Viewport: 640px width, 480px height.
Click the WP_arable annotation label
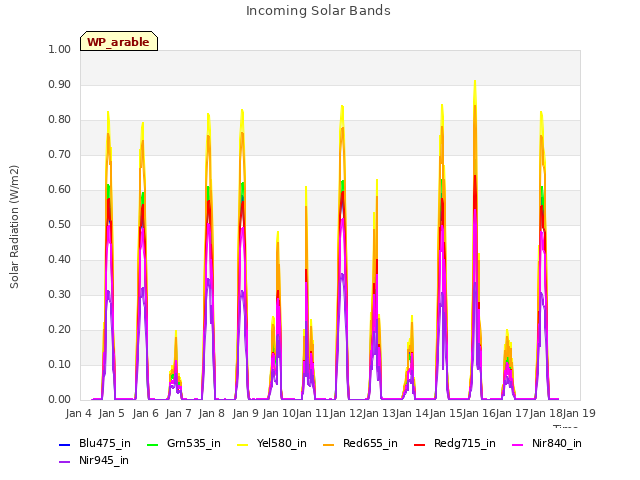tap(119, 41)
